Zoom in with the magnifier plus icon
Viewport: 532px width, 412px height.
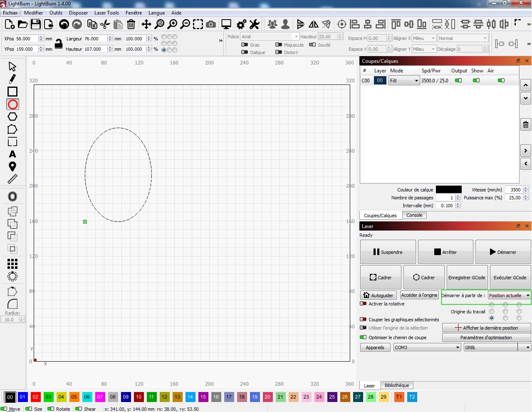point(172,24)
